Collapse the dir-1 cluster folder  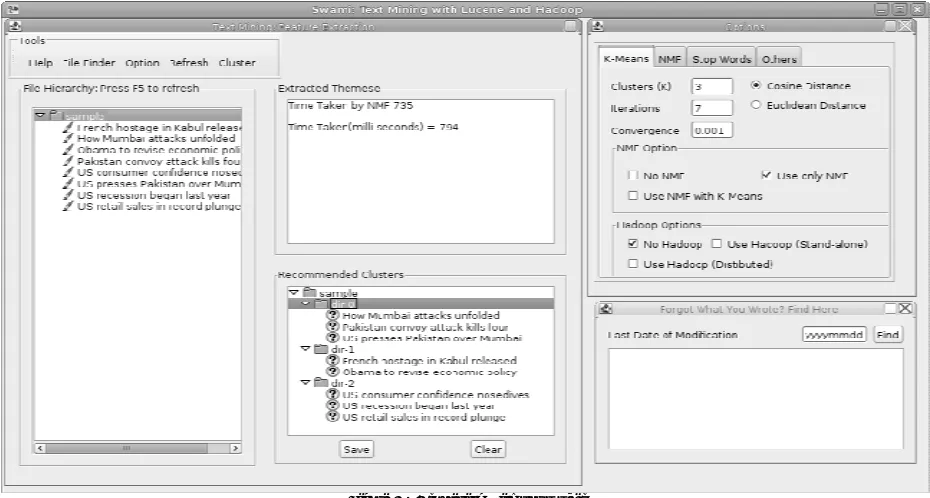click(305, 349)
